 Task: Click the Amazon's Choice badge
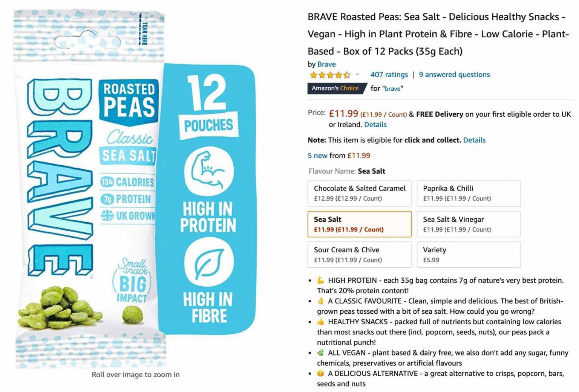337,88
